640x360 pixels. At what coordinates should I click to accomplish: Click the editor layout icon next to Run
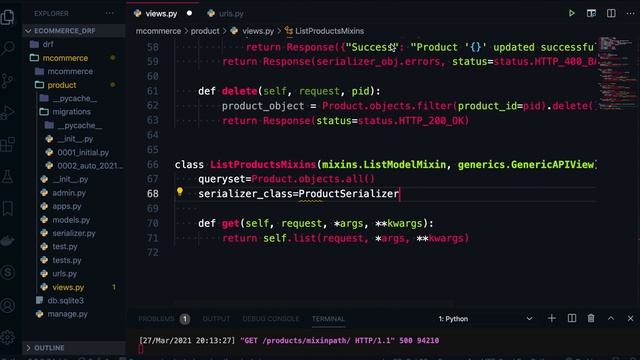(x=591, y=13)
